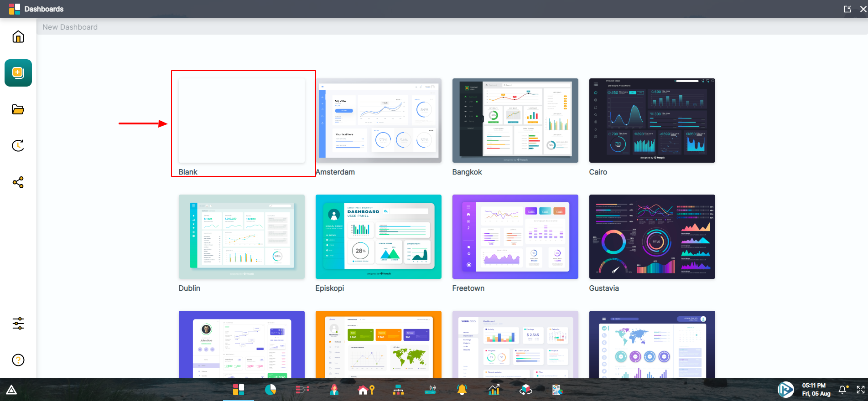Choose the Dublin template thumbnail
This screenshot has height=401, width=868.
pyautogui.click(x=242, y=237)
